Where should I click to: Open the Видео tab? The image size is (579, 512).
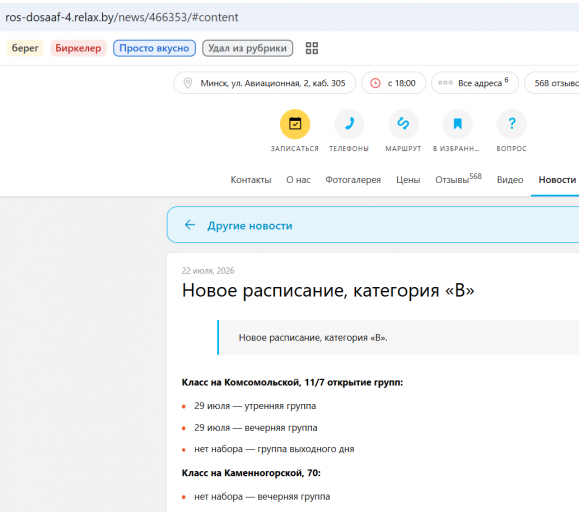coord(510,180)
